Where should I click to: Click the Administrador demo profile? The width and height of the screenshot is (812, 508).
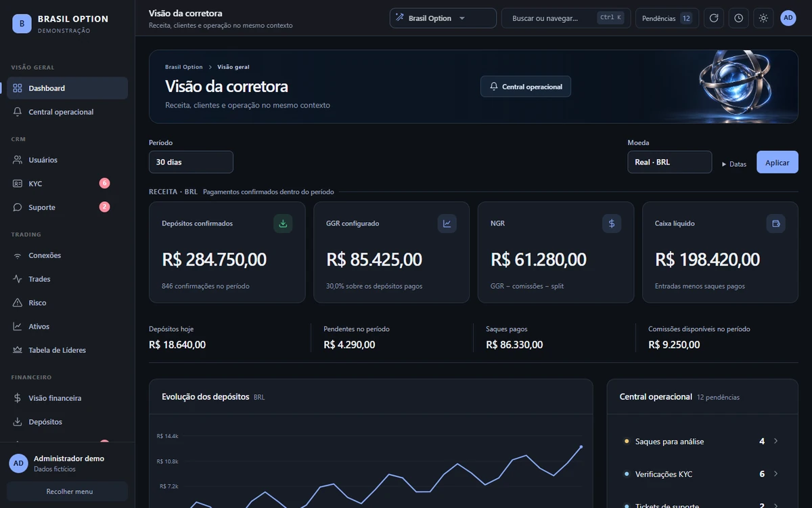click(67, 463)
